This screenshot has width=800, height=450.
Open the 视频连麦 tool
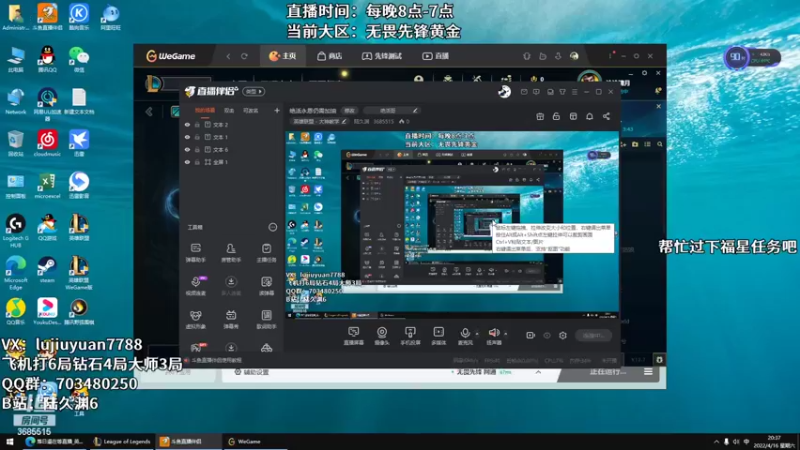tap(195, 286)
